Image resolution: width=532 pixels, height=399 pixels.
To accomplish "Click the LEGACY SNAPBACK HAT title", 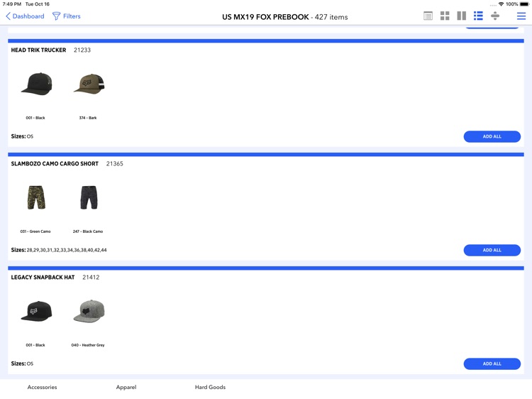I will tap(43, 278).
